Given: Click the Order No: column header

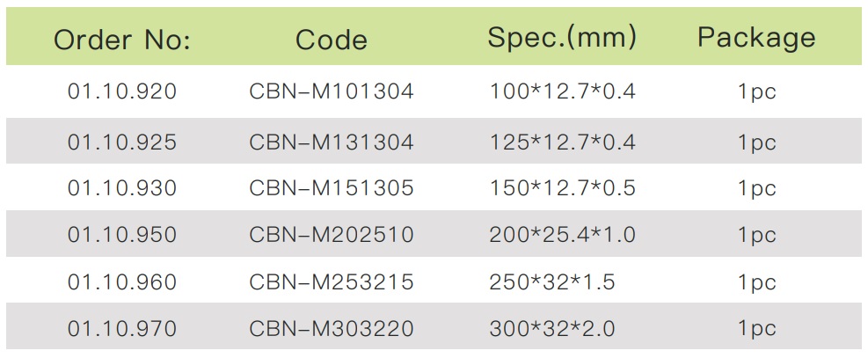Looking at the screenshot, I should 121,40.
